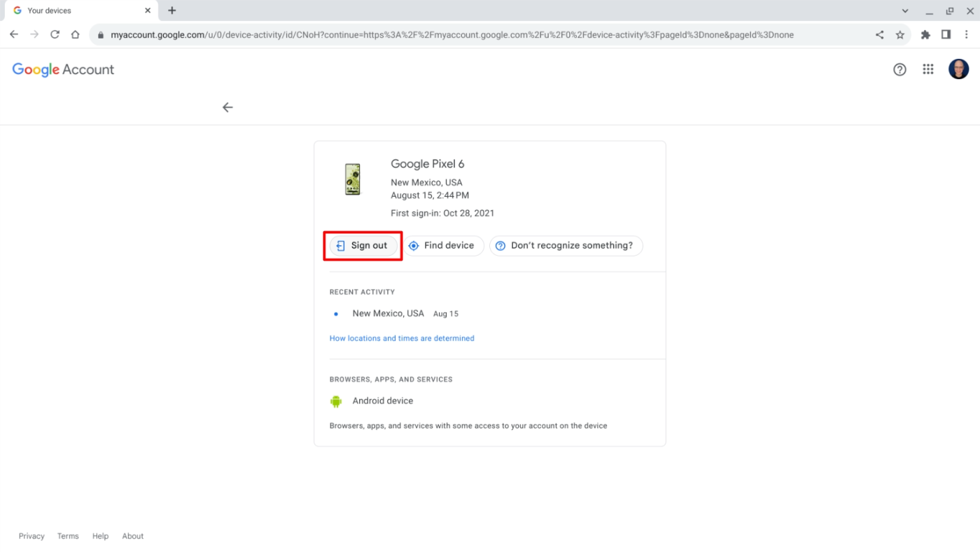980x552 pixels.
Task: Click the share icon in the toolbar
Action: [879, 34]
